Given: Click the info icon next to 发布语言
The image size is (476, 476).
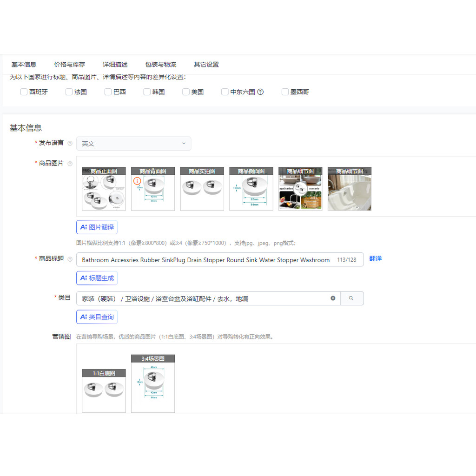Looking at the screenshot, I should point(70,143).
